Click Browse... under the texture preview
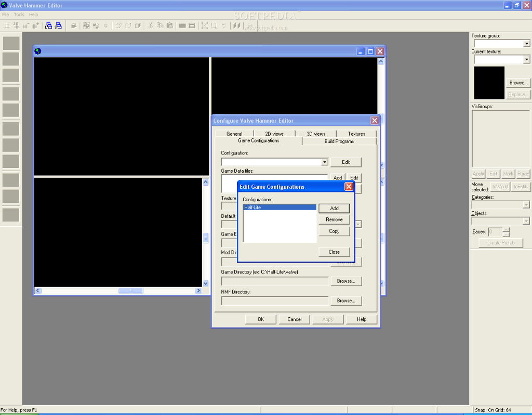532x415 pixels. click(518, 83)
